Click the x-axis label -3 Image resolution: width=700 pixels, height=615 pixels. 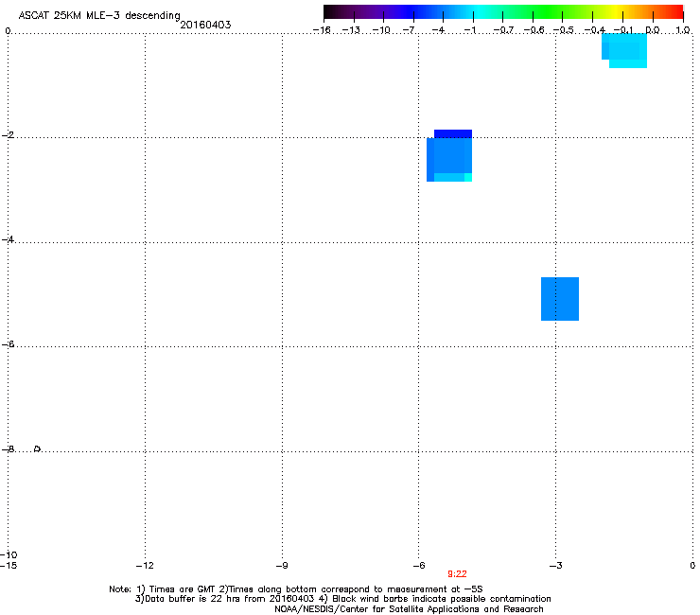pyautogui.click(x=555, y=566)
